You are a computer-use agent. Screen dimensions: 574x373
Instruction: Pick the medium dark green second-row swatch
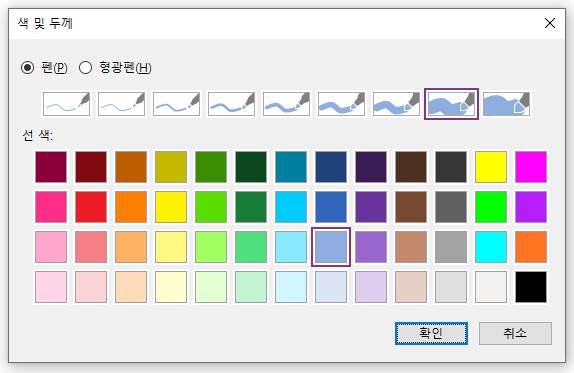[251, 207]
